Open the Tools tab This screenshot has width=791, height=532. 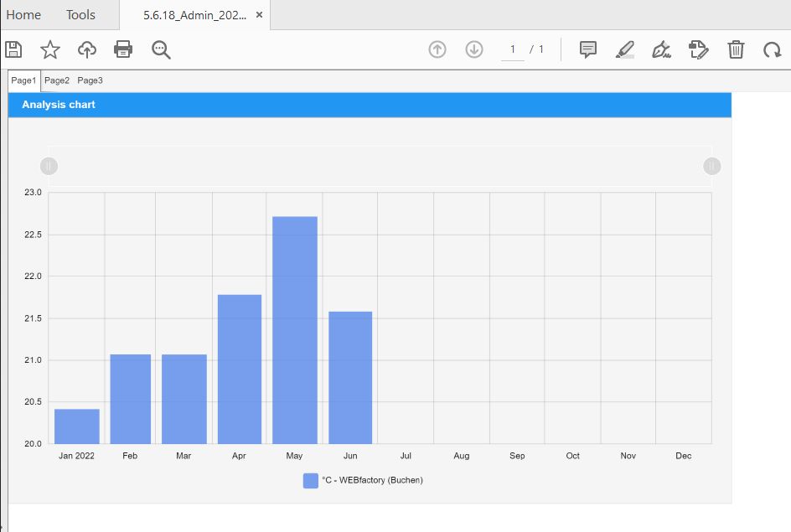pos(80,15)
